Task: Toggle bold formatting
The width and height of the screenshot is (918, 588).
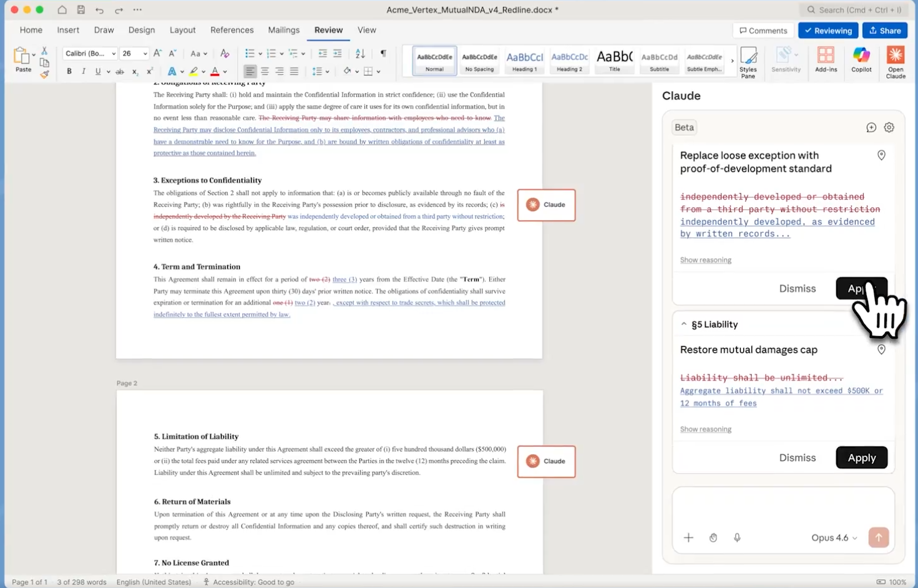Action: 69,72
